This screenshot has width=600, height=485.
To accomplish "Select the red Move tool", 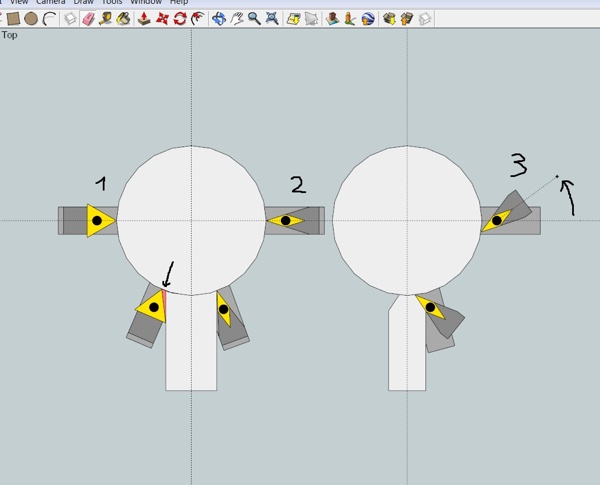I will (x=162, y=18).
